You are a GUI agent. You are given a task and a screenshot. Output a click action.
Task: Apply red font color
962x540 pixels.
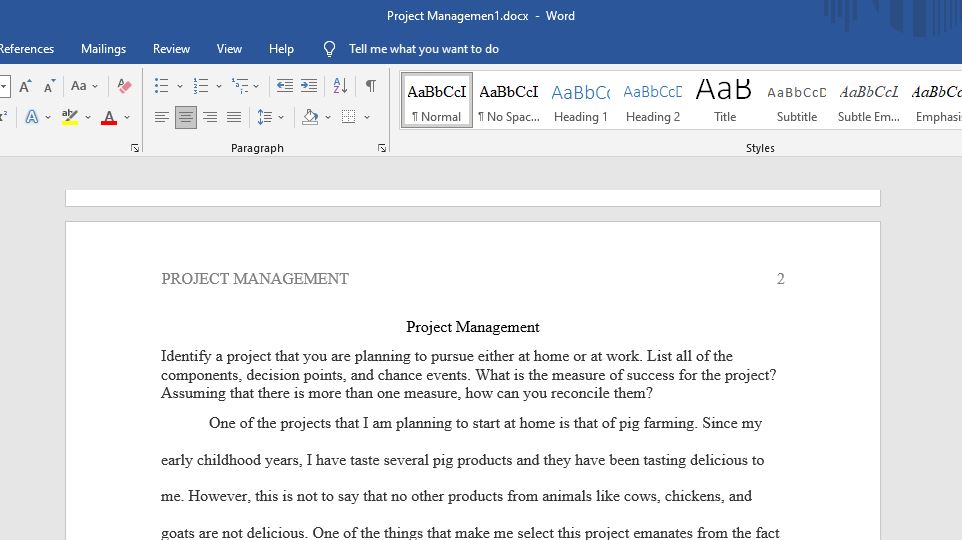(x=109, y=117)
